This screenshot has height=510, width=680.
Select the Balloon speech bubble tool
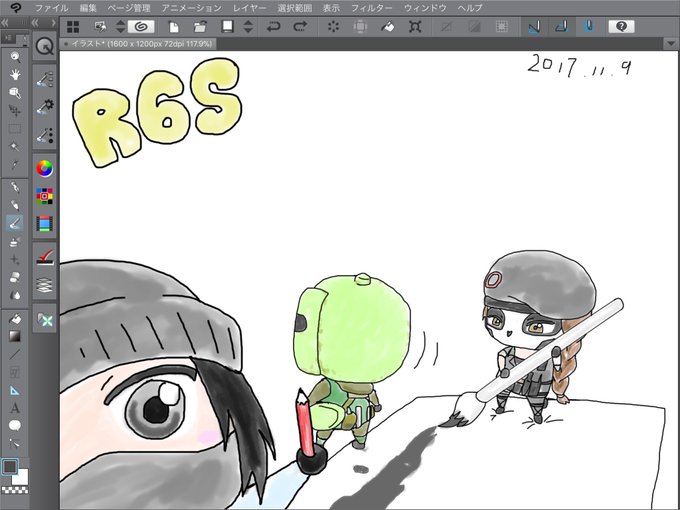15,426
